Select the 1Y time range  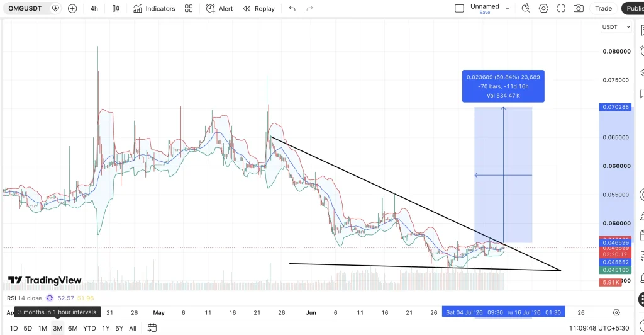click(106, 328)
